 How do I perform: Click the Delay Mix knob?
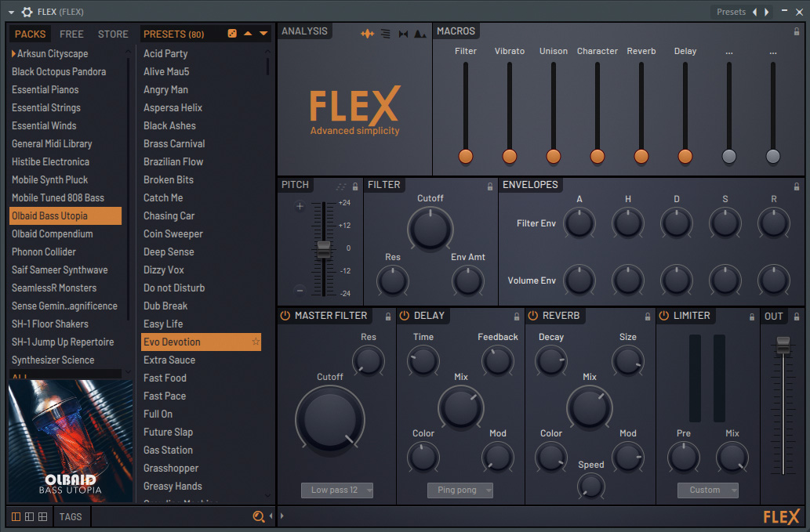[x=461, y=407]
